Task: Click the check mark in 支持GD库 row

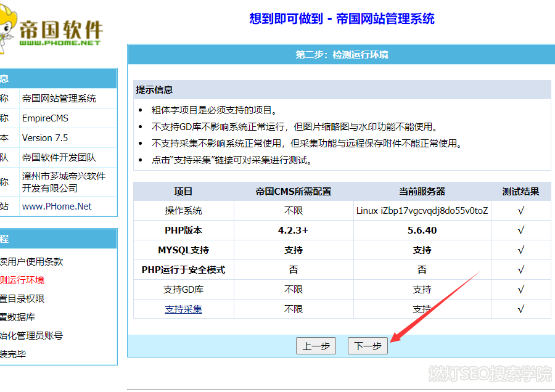Action: click(x=520, y=290)
